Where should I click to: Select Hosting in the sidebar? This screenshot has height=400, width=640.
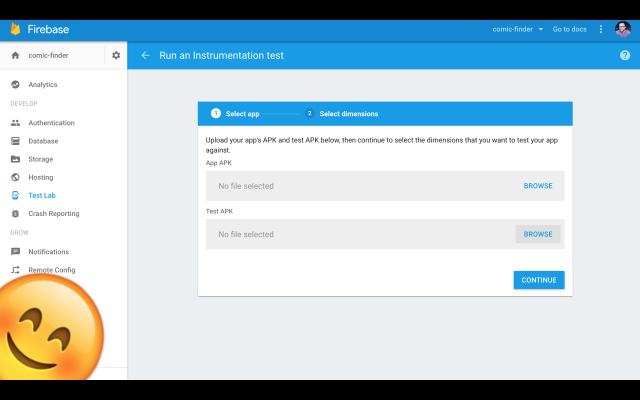(x=41, y=177)
